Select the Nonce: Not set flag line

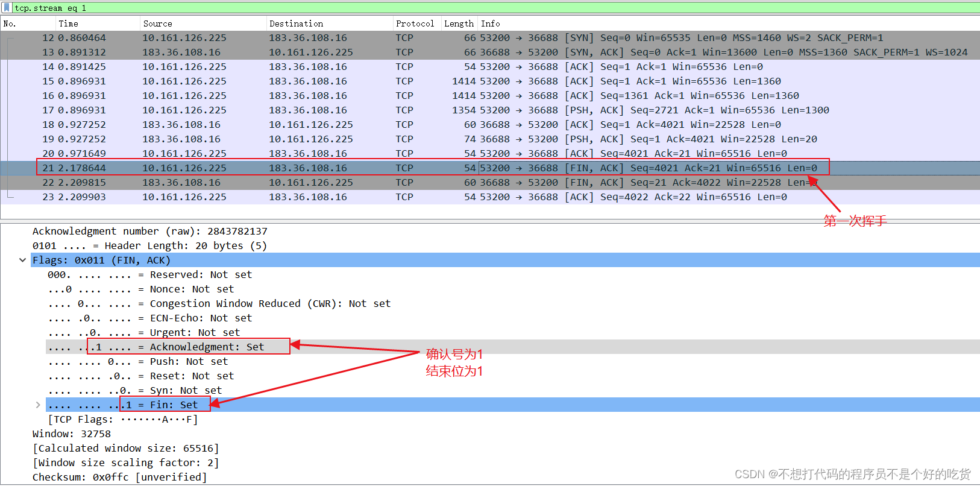pos(140,289)
